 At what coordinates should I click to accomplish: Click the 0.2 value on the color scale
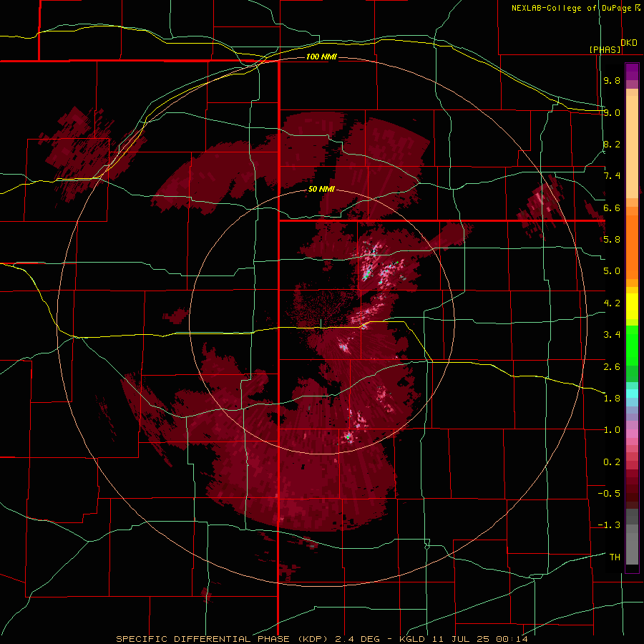coord(612,462)
